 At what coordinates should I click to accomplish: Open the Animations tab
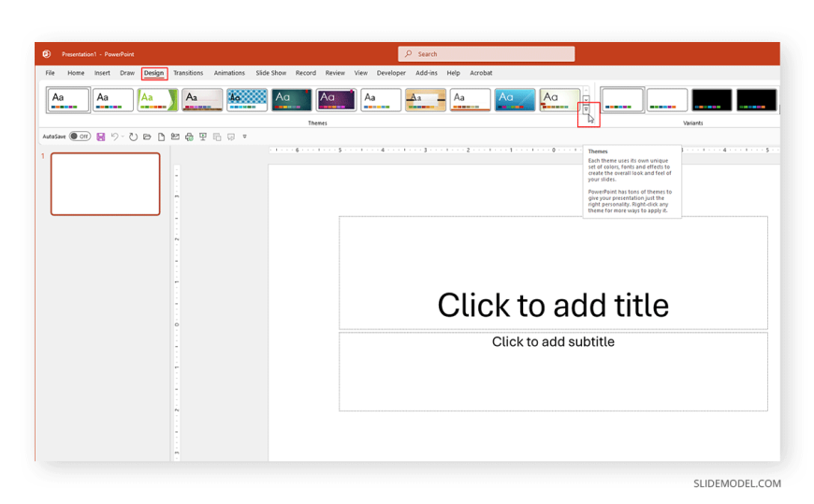pyautogui.click(x=229, y=73)
